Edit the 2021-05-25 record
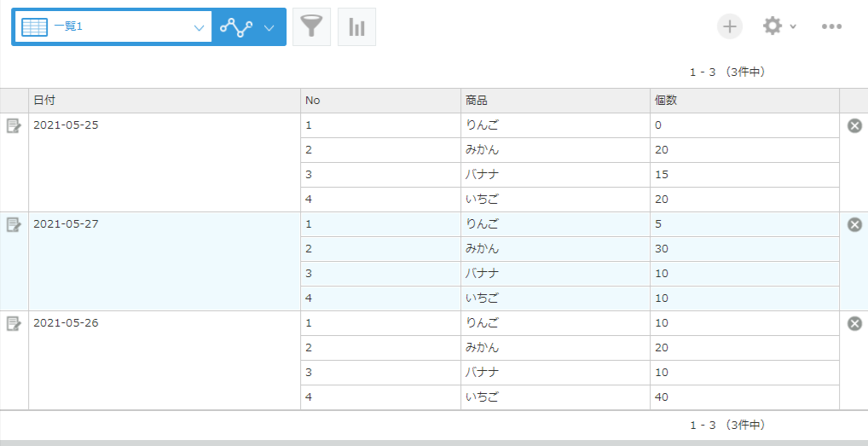The image size is (868, 446). pyautogui.click(x=14, y=126)
